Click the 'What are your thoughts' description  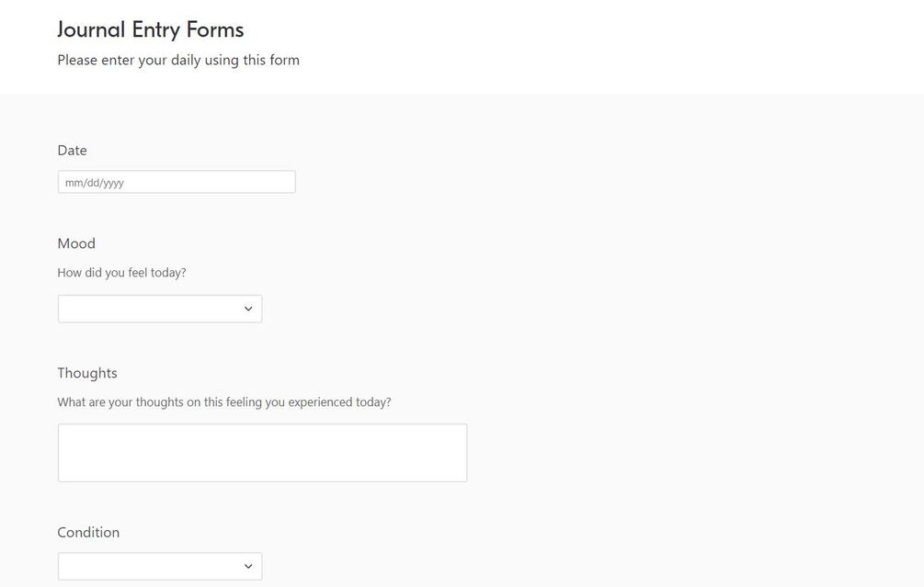223,402
